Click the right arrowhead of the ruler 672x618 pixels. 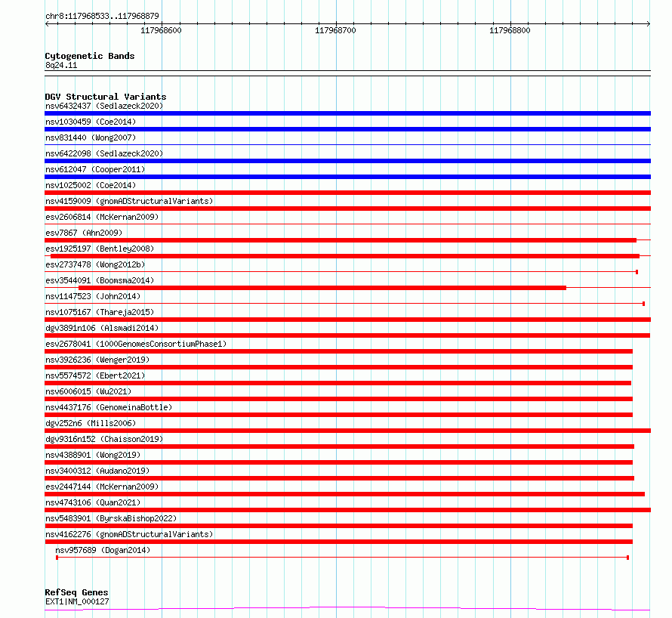click(649, 24)
